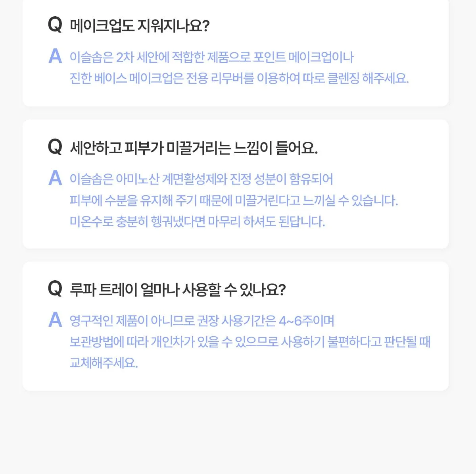Click the text 교체해주세요.
This screenshot has height=474, width=476.
pyautogui.click(x=104, y=363)
